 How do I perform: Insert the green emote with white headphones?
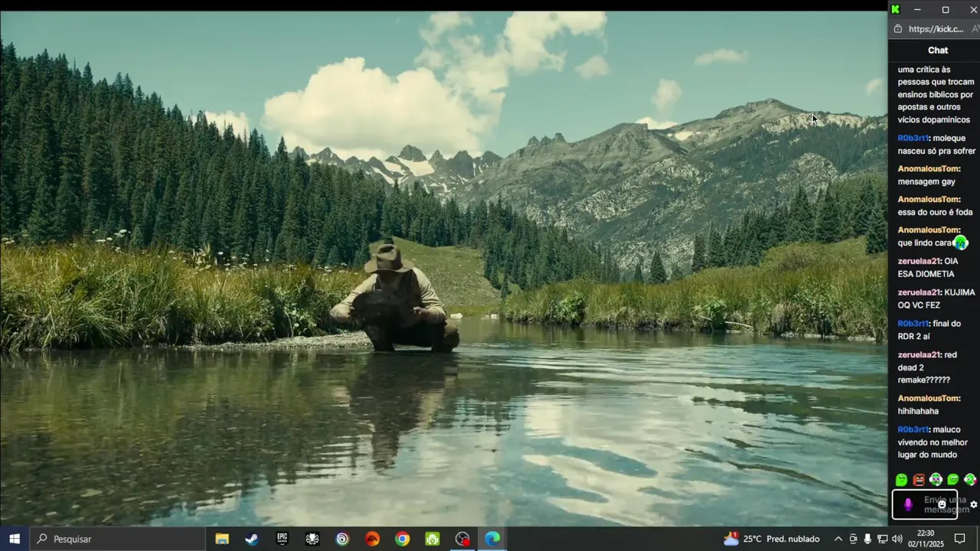tap(936, 480)
